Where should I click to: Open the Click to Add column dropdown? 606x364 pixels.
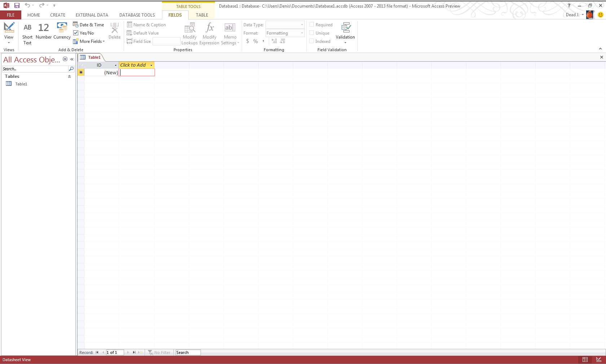(151, 65)
